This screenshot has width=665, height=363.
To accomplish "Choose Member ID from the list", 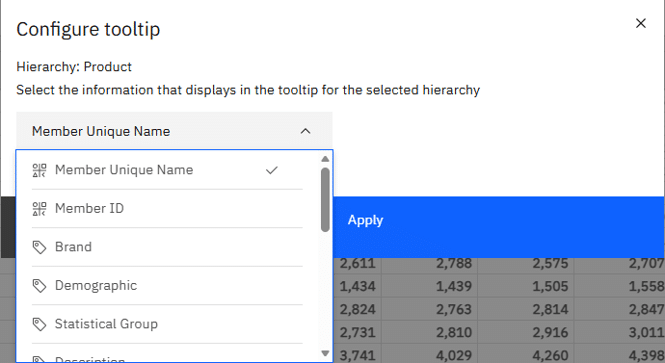I will coord(167,209).
